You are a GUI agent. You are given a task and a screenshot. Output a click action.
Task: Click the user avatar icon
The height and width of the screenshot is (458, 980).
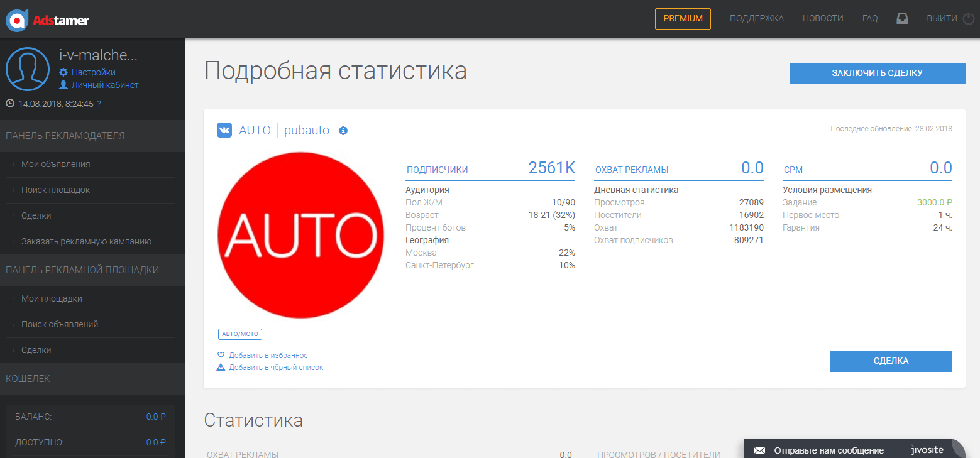click(28, 69)
